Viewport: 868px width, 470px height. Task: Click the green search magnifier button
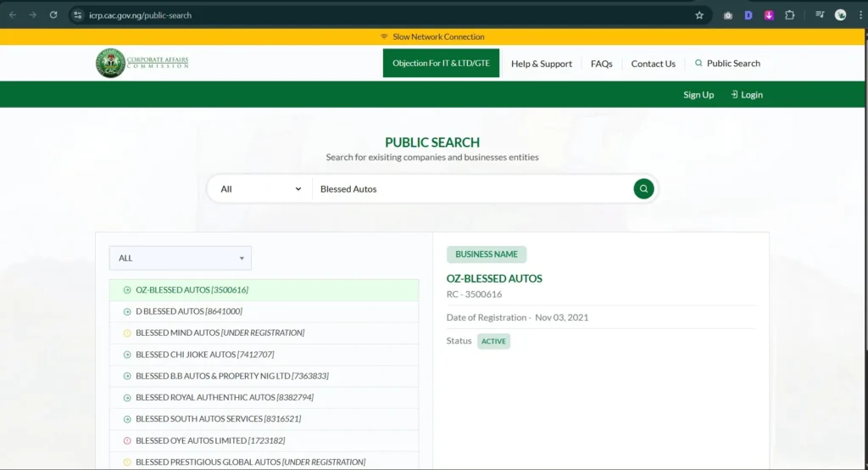(643, 189)
